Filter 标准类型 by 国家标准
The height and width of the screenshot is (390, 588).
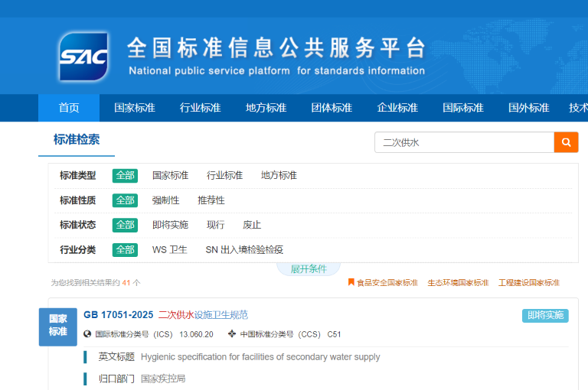pos(170,175)
